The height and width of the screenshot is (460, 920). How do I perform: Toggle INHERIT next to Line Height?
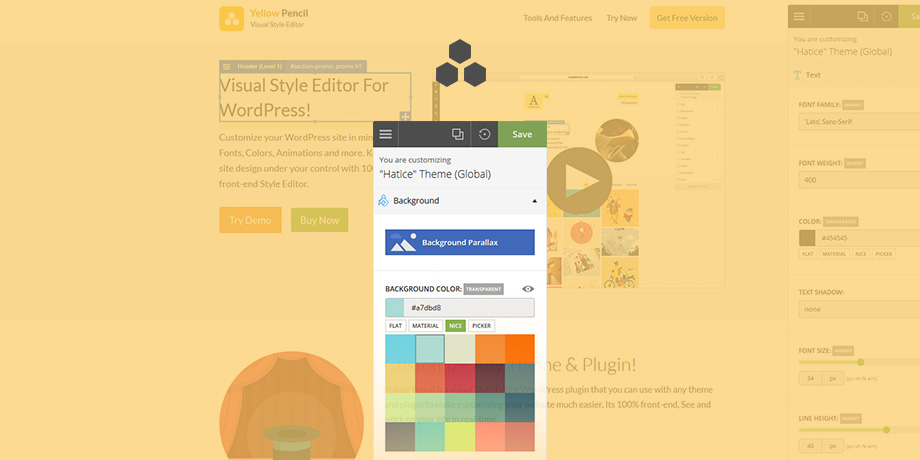pyautogui.click(x=851, y=419)
